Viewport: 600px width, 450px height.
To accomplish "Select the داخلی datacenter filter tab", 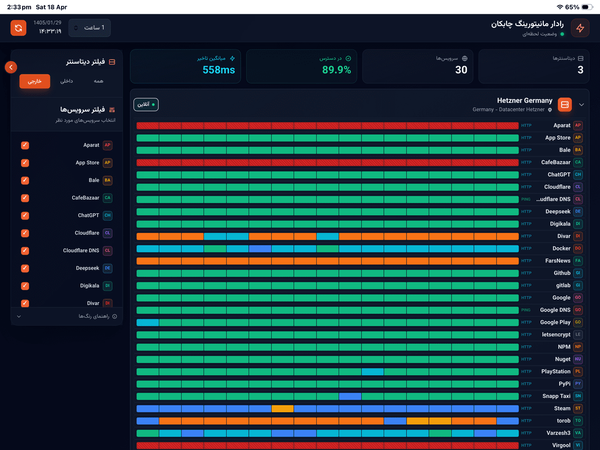I will [67, 81].
